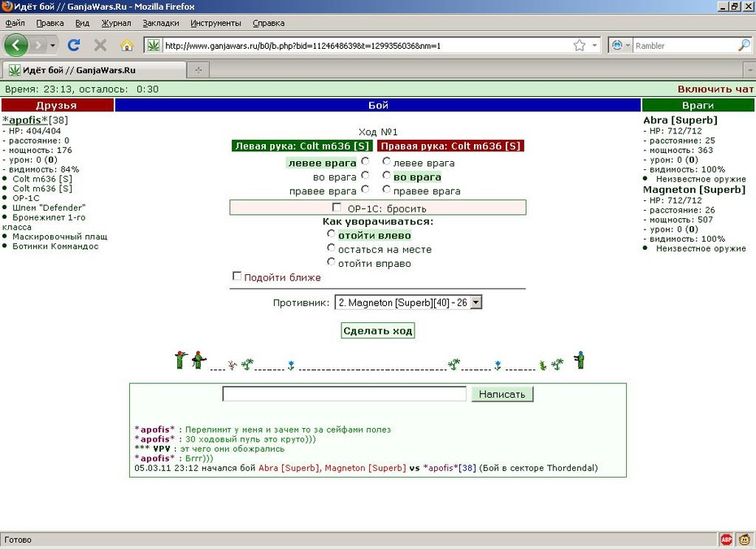
Task: Click '*apofis*[38]' in battle log line
Action: pos(450,468)
